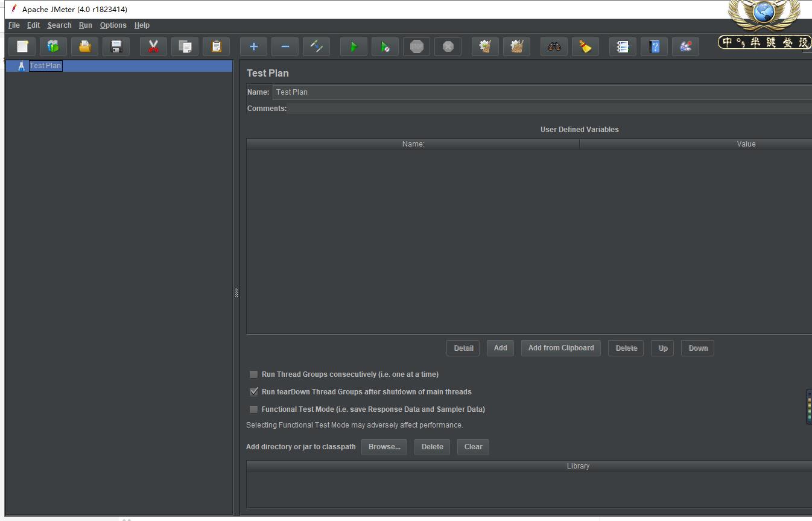Click the Cut scissors icon
Viewport: 812px width, 521px height.
coord(154,46)
